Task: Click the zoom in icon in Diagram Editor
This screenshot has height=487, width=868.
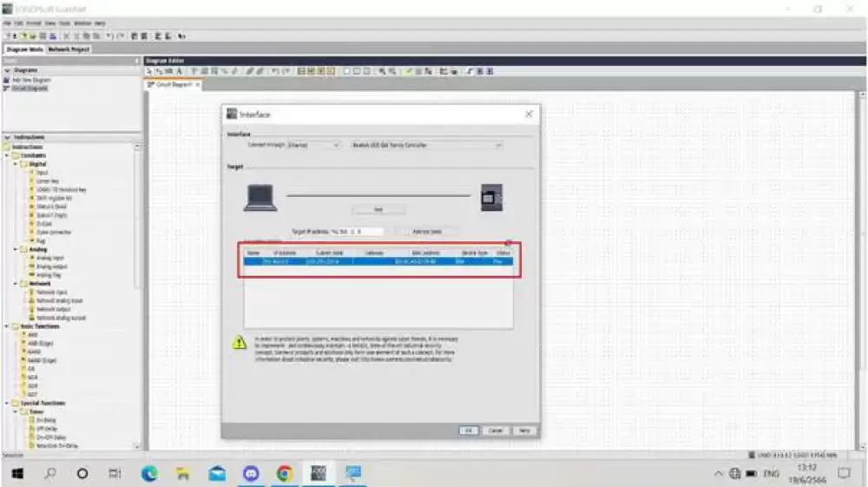Action: click(x=381, y=71)
